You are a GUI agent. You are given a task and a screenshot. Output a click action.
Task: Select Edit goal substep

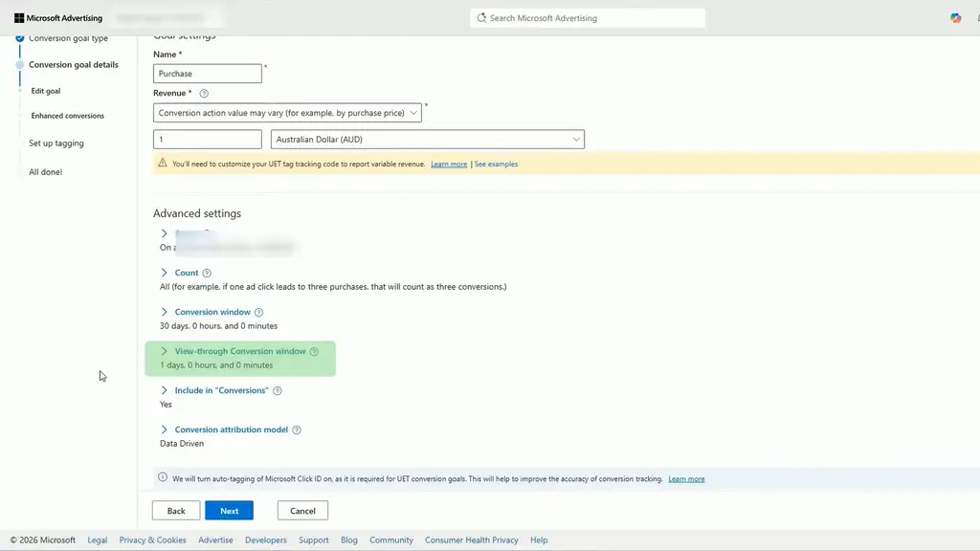(x=46, y=91)
